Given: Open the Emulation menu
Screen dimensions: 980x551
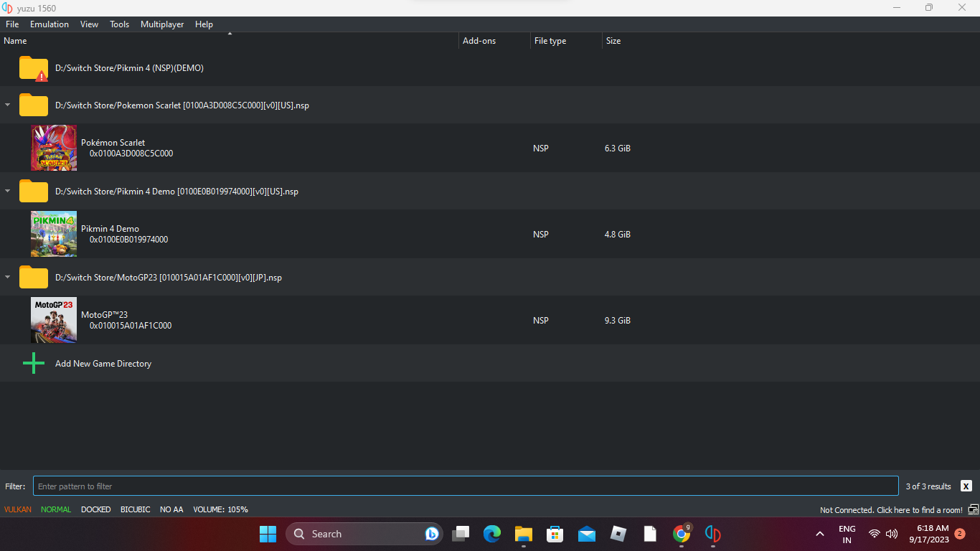Looking at the screenshot, I should 50,24.
